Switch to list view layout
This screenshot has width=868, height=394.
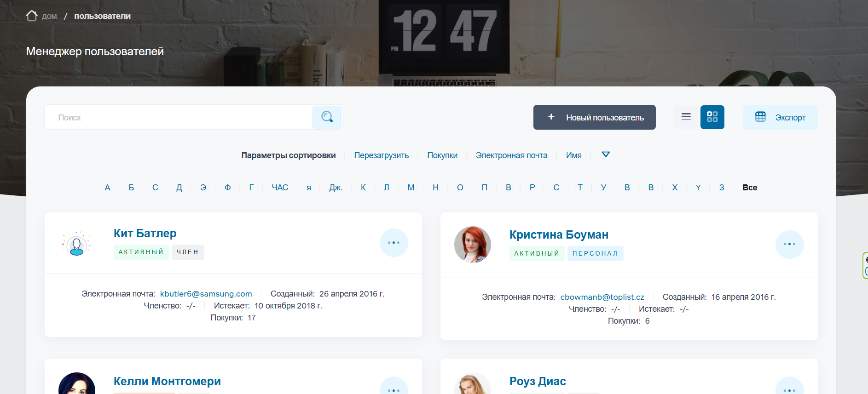[x=686, y=117]
